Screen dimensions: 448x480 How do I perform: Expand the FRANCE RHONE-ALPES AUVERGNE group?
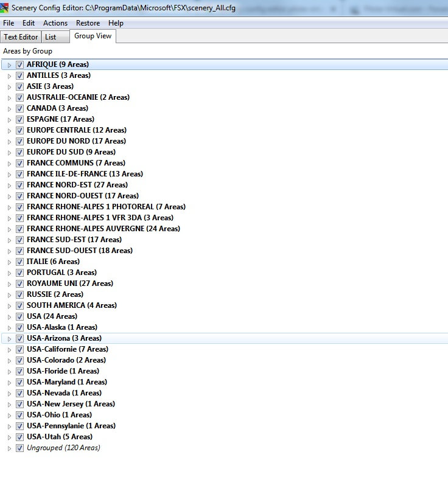pyautogui.click(x=9, y=229)
